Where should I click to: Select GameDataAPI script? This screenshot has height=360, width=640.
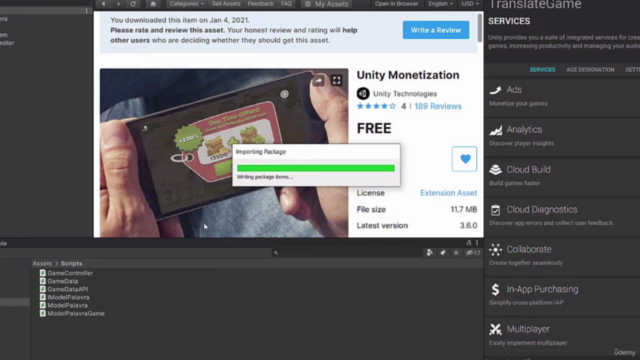click(67, 289)
